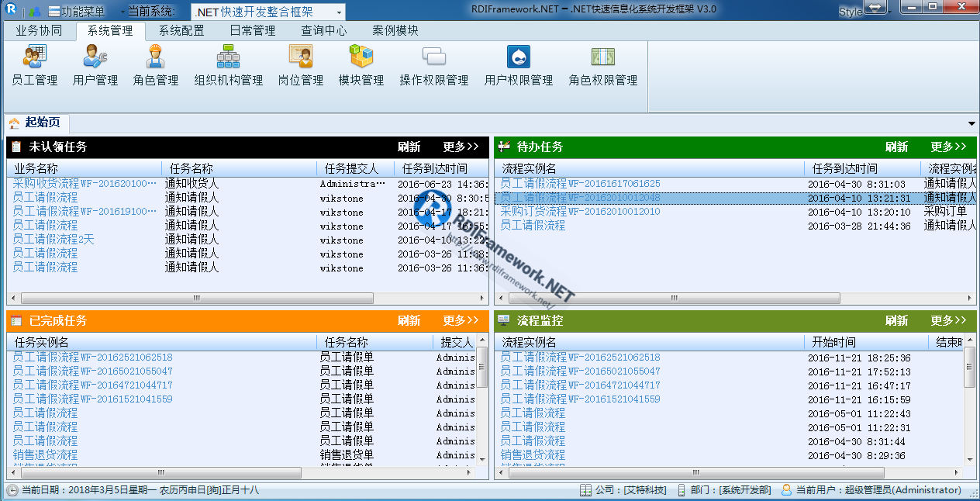Click the 流程监控 panel icon

pos(504,320)
